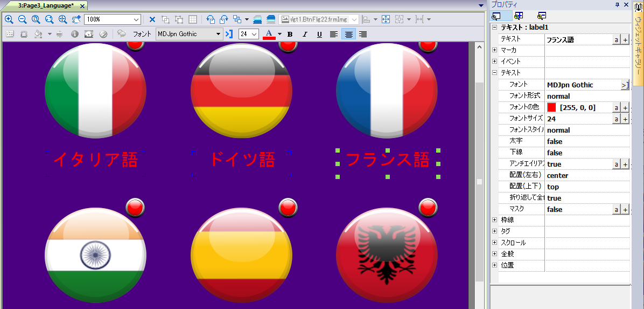Screen dimensions: 644x309
Task: Expand the 枠線 property group
Action: tap(494, 219)
